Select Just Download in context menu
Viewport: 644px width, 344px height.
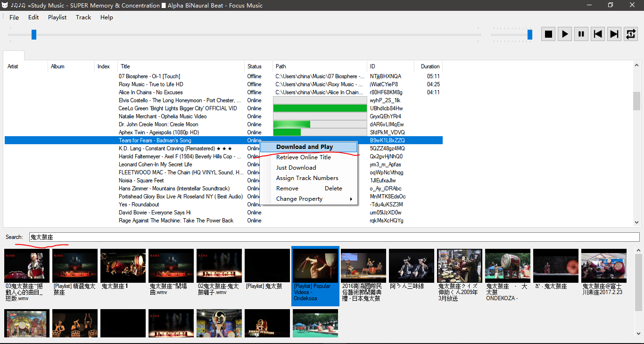coord(296,168)
